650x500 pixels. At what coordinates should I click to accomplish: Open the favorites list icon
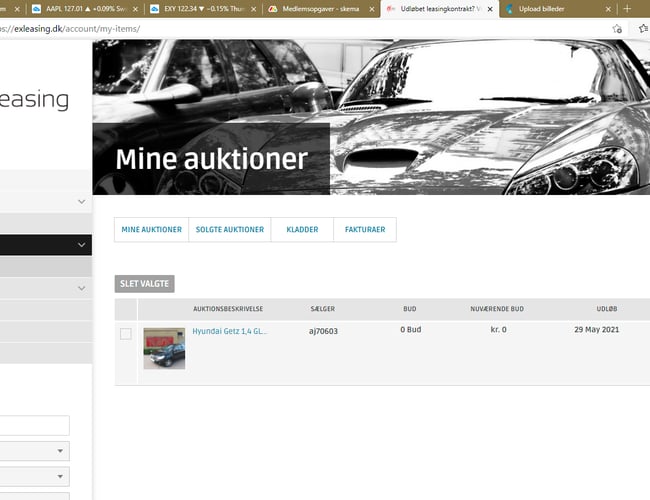pos(643,29)
